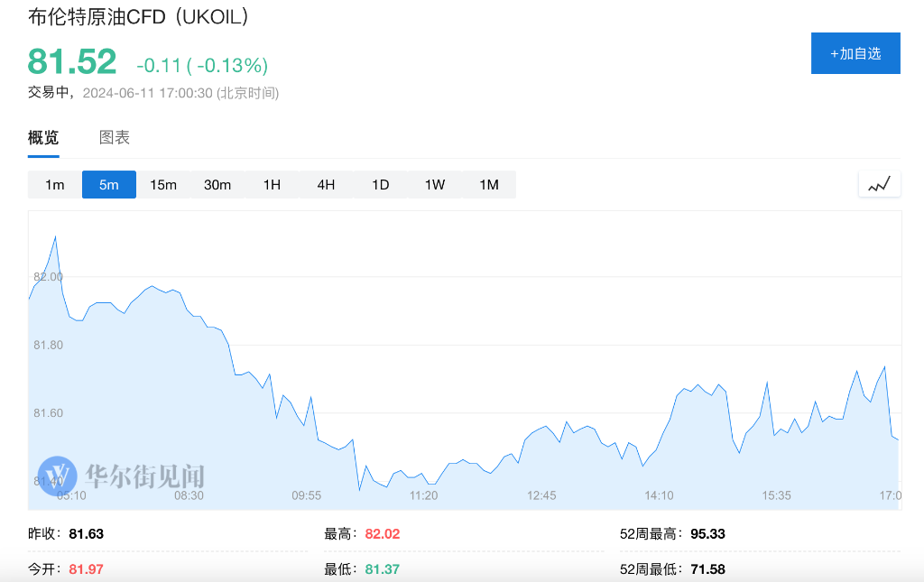The image size is (924, 582).
Task: Click the active 5m timeframe button
Action: pos(108,184)
